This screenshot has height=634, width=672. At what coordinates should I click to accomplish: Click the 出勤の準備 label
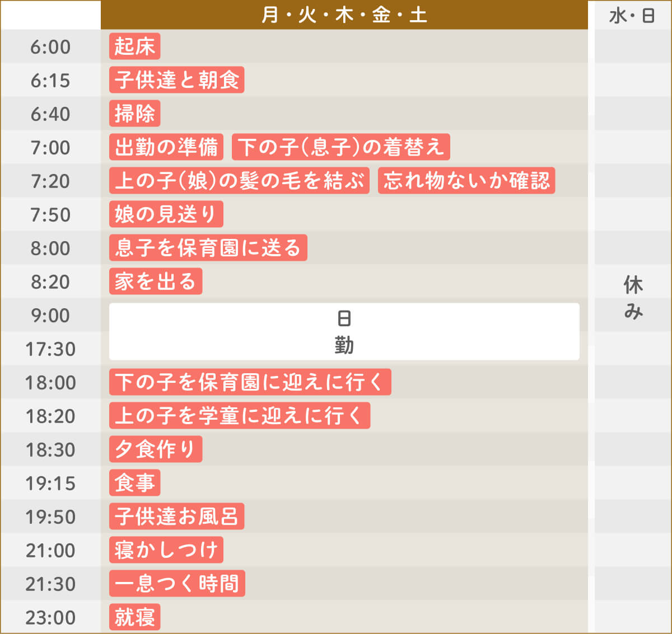[166, 147]
